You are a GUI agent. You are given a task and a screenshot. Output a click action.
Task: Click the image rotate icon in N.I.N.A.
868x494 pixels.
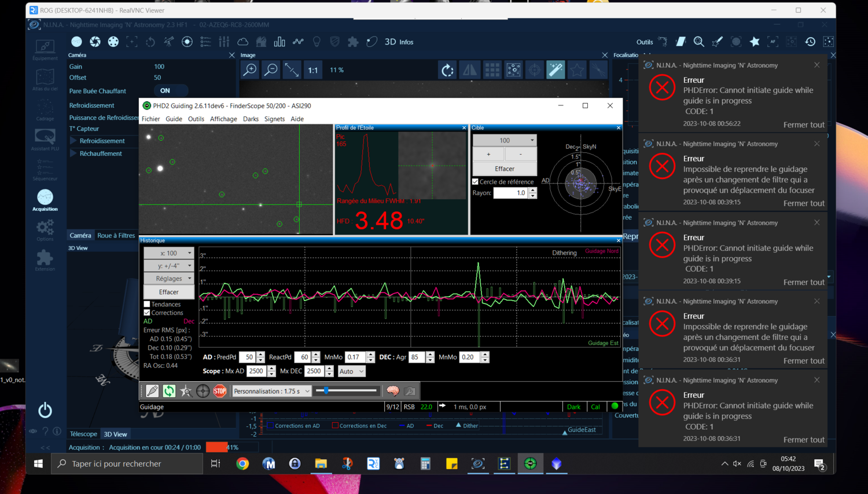pyautogui.click(x=447, y=70)
